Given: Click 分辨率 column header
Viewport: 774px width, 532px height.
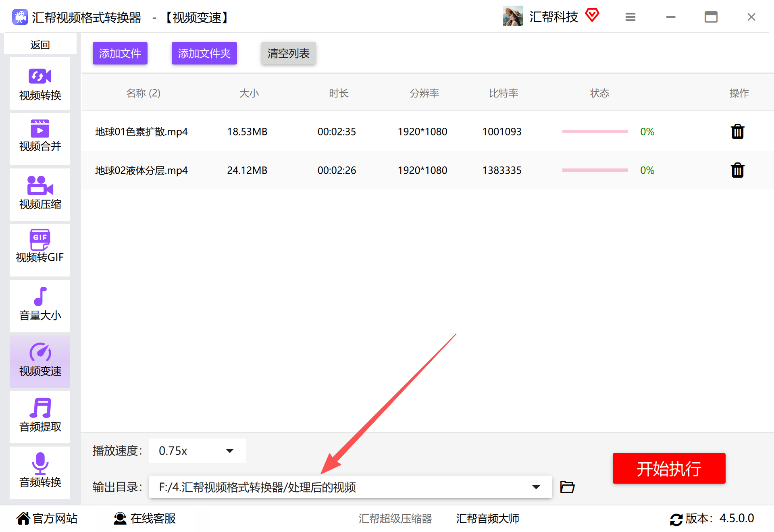Looking at the screenshot, I should coord(424,93).
